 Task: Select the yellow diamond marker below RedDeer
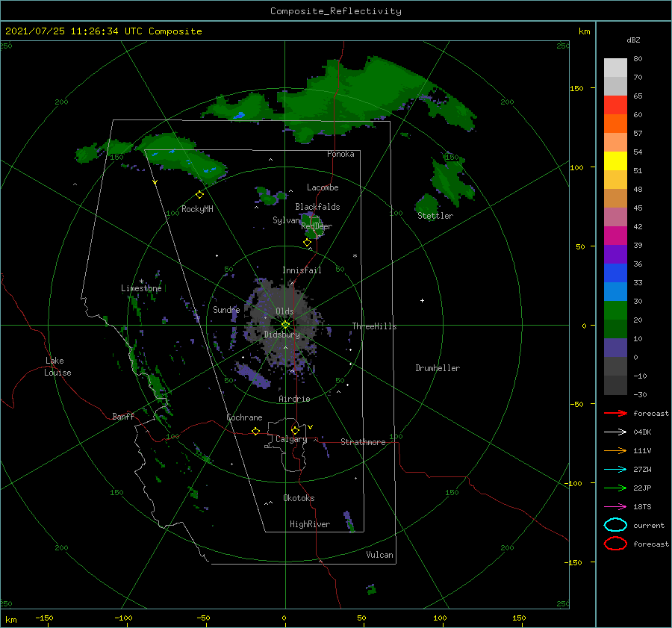tap(307, 243)
